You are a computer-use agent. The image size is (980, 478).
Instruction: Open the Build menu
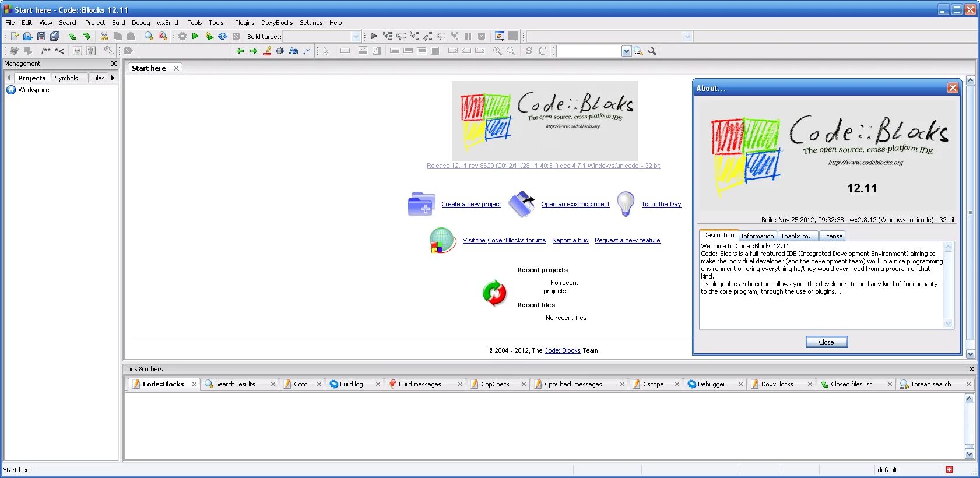coord(118,23)
